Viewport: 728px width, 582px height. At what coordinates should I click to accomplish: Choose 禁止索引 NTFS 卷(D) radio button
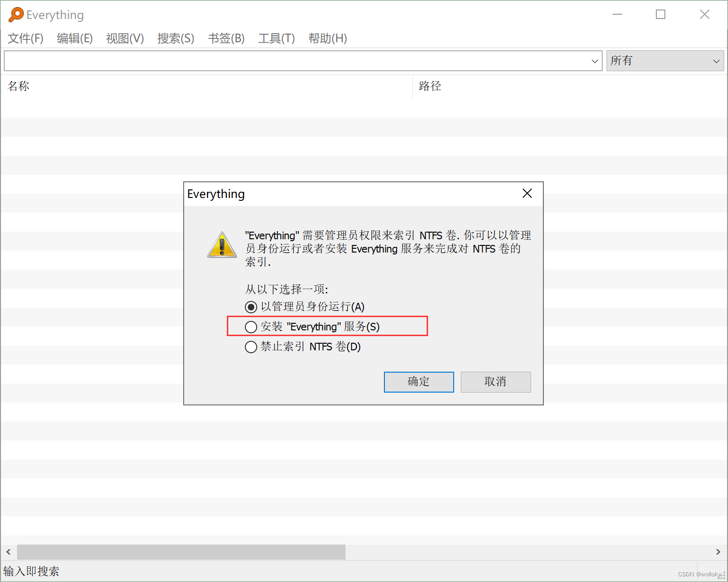(x=303, y=347)
